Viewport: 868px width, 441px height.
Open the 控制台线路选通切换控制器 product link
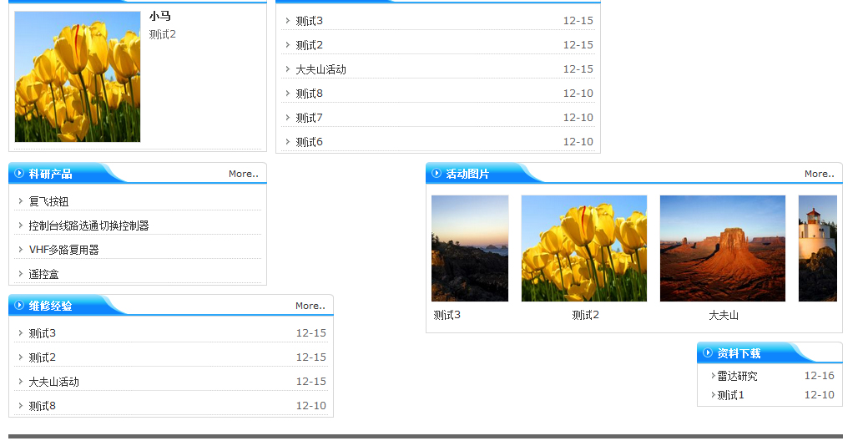pyautogui.click(x=88, y=226)
